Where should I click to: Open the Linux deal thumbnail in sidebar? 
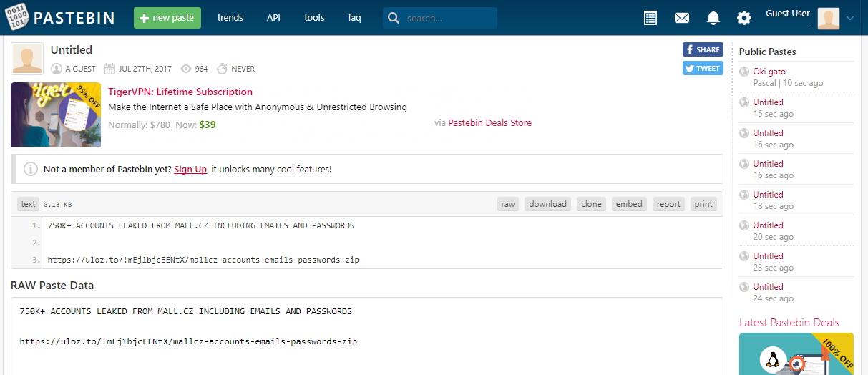(796, 354)
